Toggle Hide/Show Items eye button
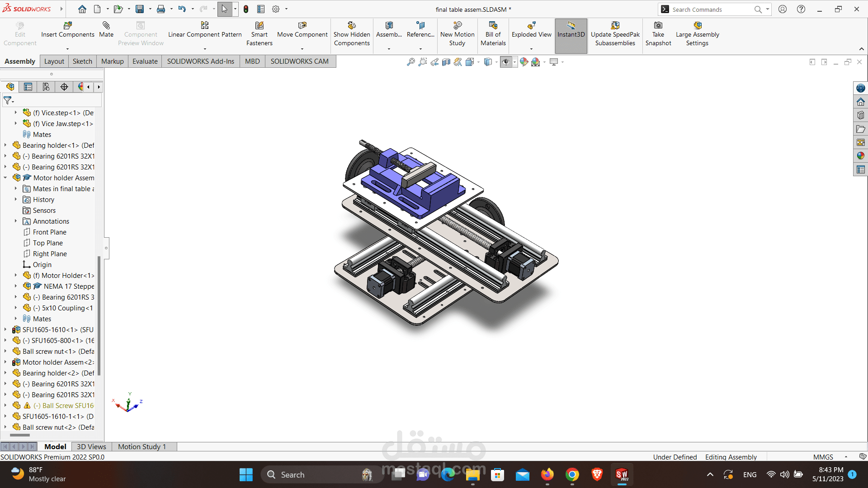The height and width of the screenshot is (488, 868). (506, 62)
